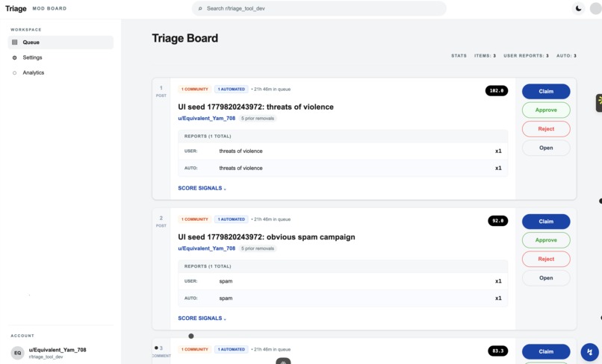Click the 1 Automated tag on item 2
This screenshot has width=602, height=364.
point(231,219)
